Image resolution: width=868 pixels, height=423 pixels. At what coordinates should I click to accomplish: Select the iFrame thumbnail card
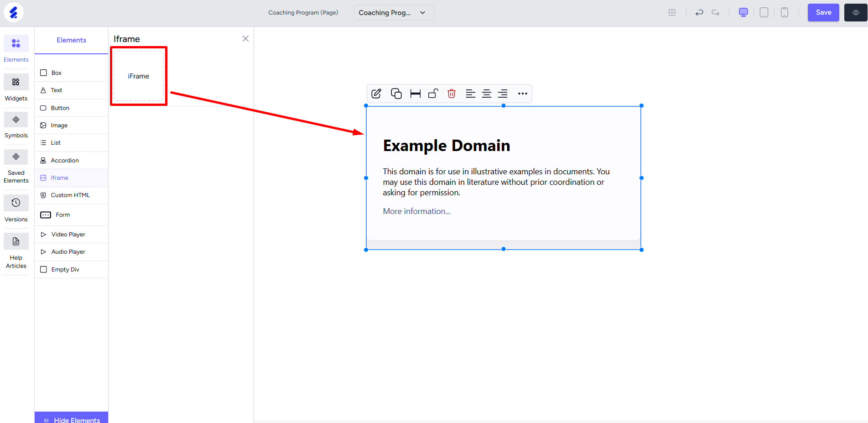click(139, 76)
